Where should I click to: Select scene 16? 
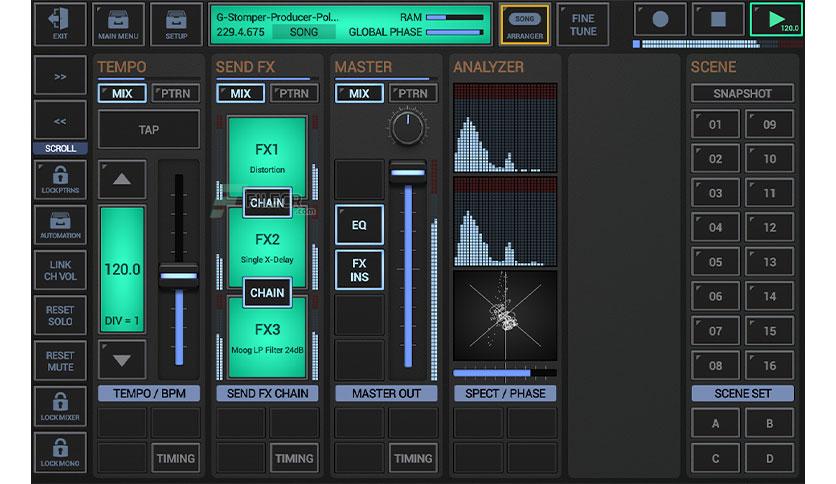(769, 366)
